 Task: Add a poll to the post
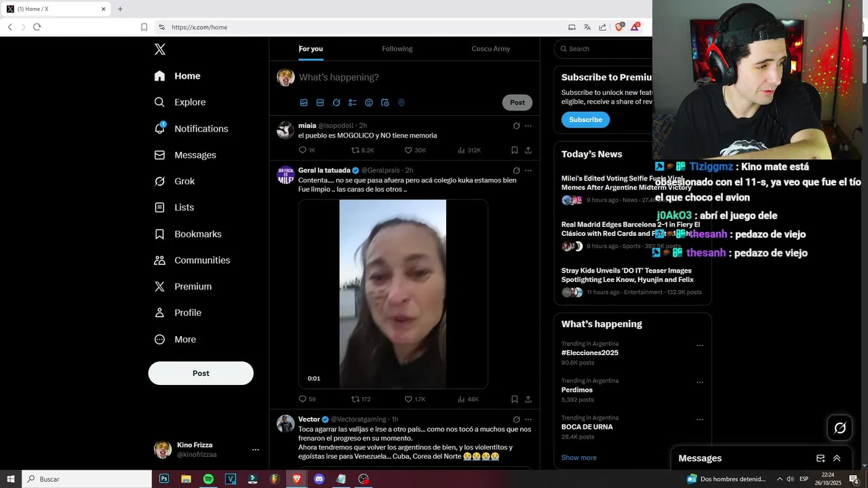(x=353, y=103)
